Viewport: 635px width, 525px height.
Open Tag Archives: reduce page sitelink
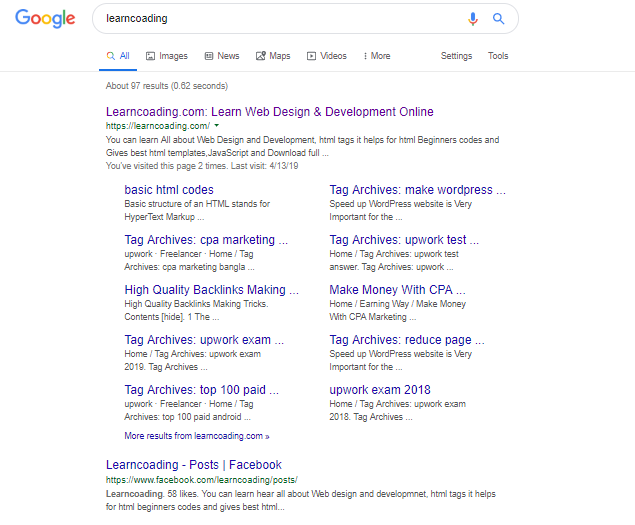pyautogui.click(x=407, y=340)
